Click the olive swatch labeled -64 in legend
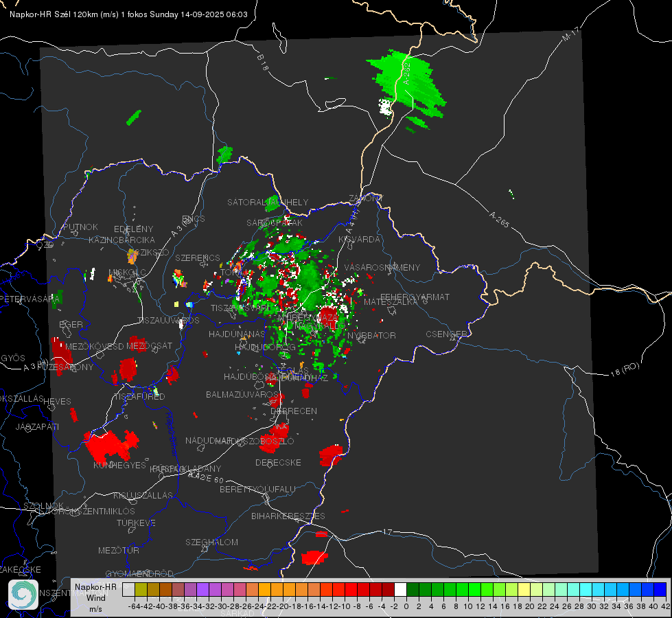This screenshot has width=672, height=618. pos(141,589)
